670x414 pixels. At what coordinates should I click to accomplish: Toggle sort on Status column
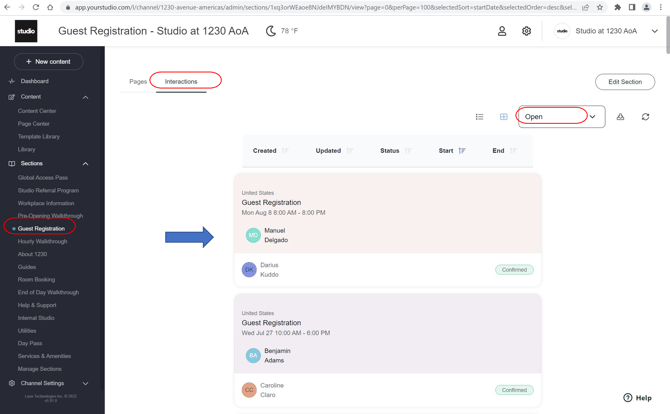pyautogui.click(x=390, y=151)
